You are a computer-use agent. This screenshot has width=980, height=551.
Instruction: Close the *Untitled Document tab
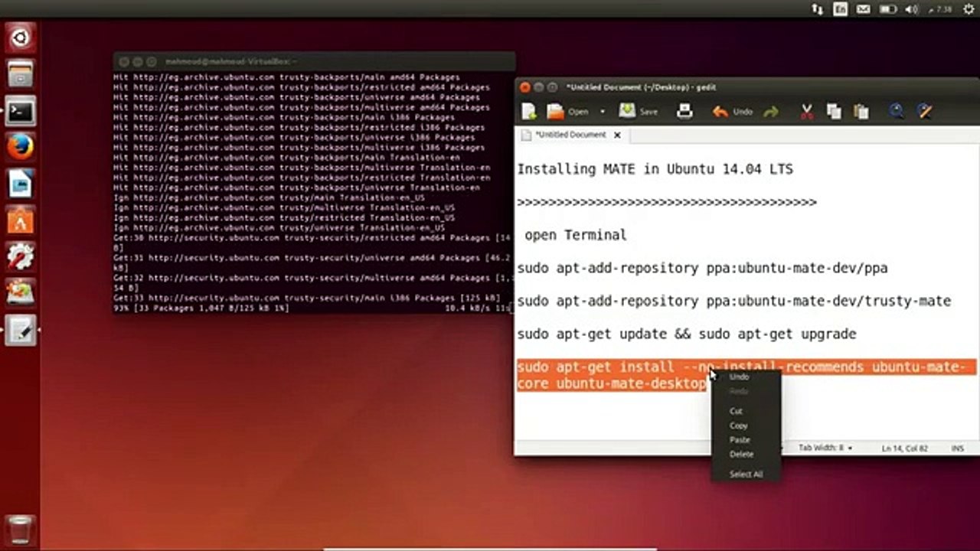coord(617,135)
